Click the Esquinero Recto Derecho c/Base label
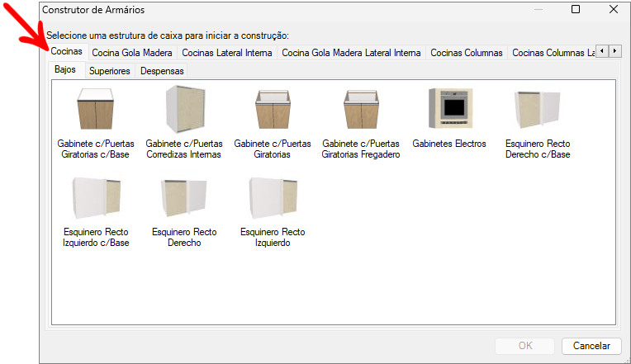The image size is (631, 364). (538, 149)
